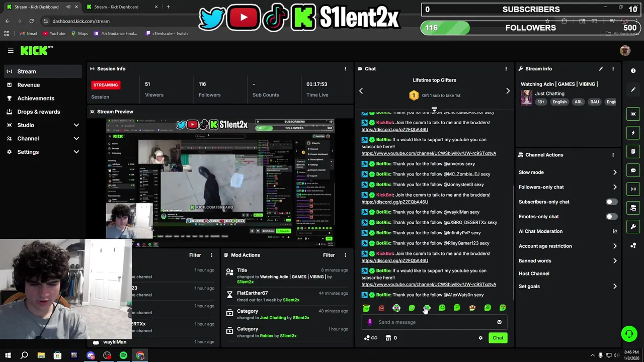Screen dimensions: 644x362
Task: Click the broadcast signal icon in right rail
Action: point(633,189)
